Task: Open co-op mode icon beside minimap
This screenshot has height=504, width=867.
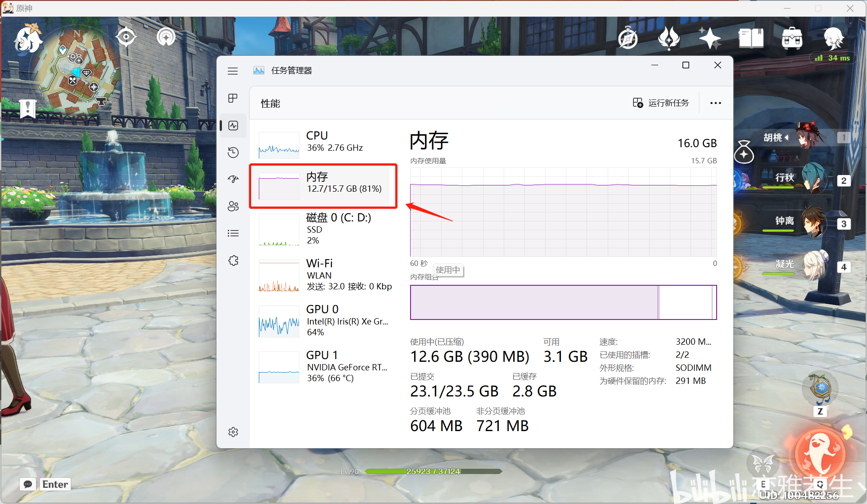Action: pos(166,36)
